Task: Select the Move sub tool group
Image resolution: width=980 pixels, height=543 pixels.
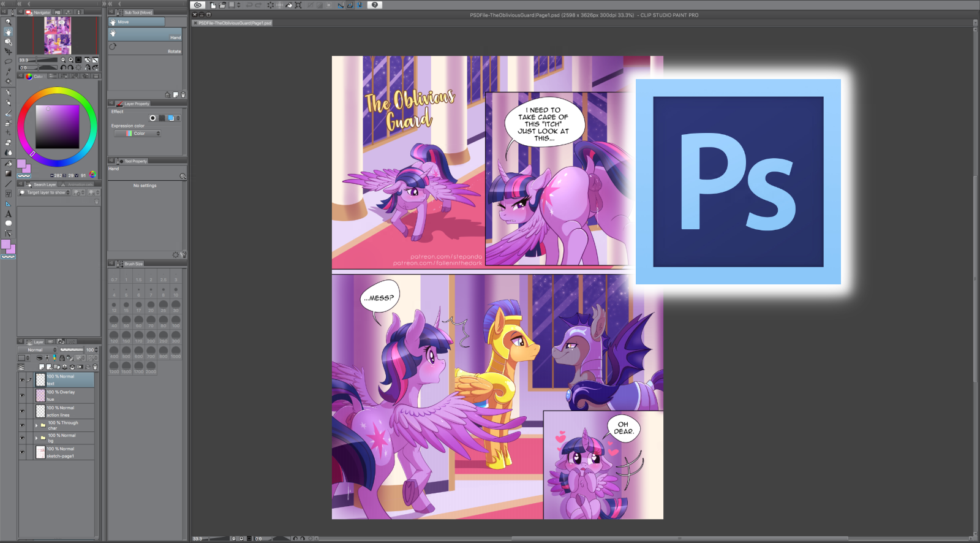Action: (x=137, y=22)
